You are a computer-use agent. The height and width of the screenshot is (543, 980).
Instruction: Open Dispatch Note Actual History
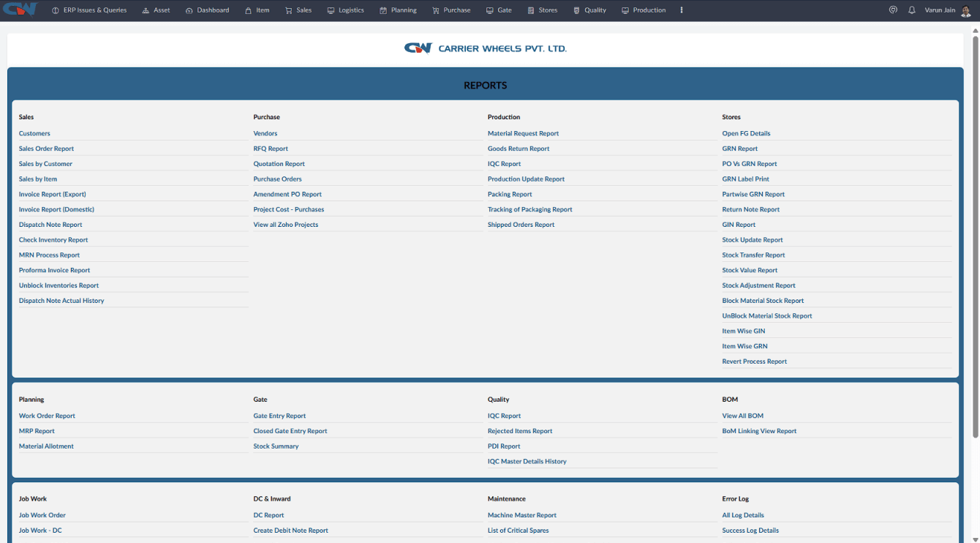pos(61,301)
